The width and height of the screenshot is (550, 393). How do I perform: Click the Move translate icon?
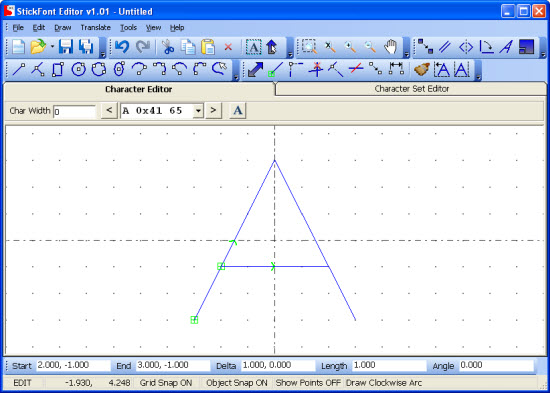(425, 47)
